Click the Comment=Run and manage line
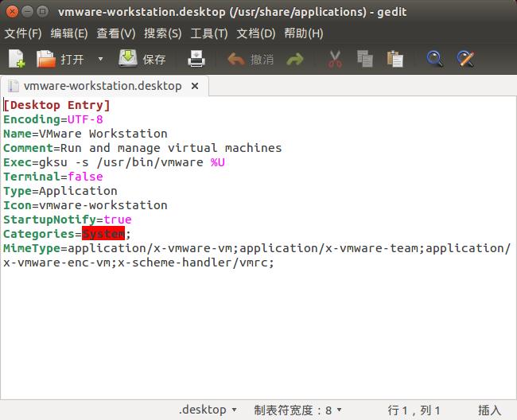This screenshot has height=420, width=517. tap(142, 148)
